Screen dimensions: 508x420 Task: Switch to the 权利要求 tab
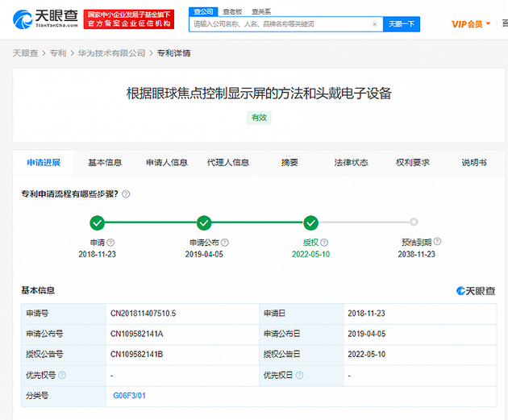(413, 163)
